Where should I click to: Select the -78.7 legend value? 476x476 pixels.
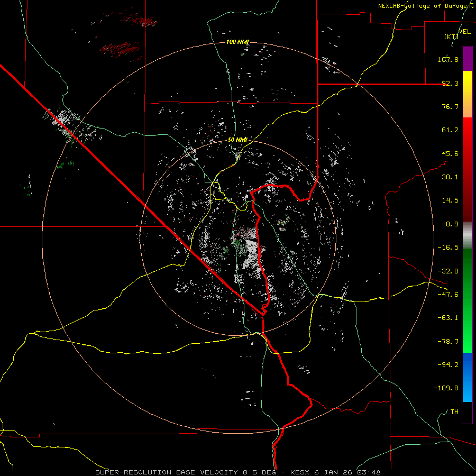coord(448,342)
